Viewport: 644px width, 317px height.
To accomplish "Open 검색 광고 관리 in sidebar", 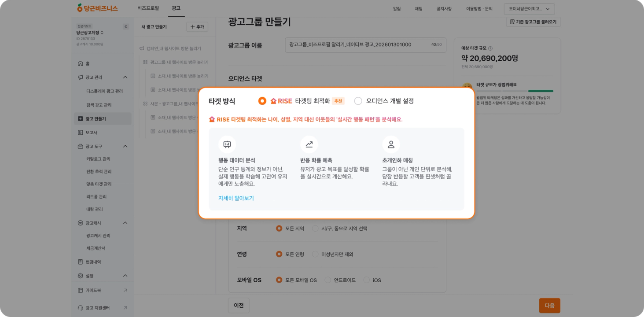I will [x=99, y=105].
